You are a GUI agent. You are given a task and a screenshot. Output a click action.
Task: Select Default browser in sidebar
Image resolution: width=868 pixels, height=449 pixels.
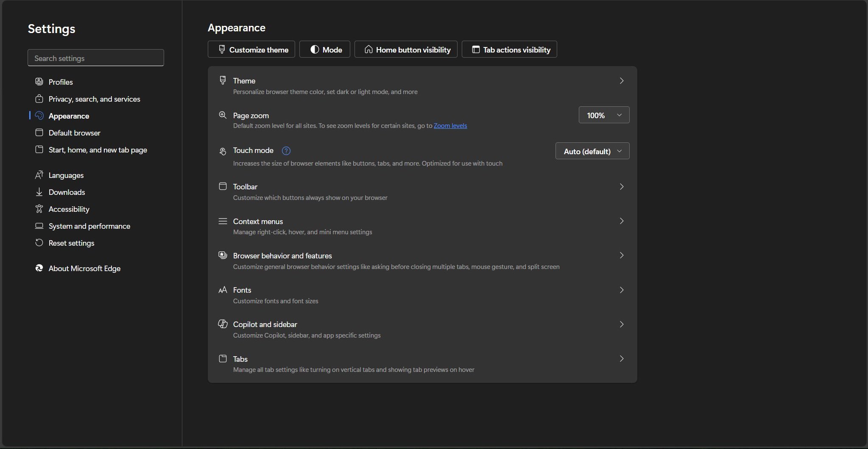point(75,133)
